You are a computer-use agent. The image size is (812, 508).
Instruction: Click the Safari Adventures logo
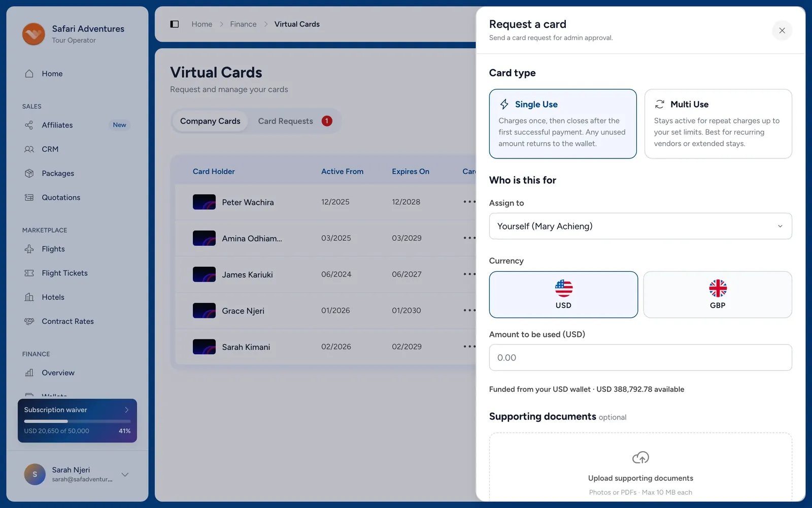(33, 34)
